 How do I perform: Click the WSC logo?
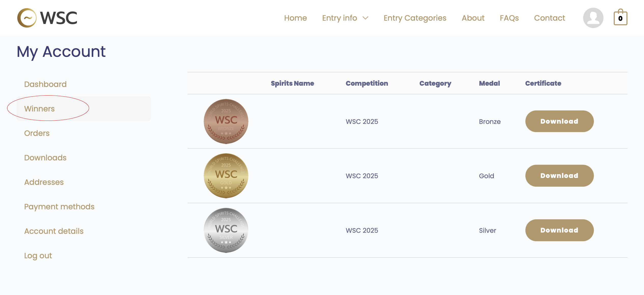(x=47, y=18)
